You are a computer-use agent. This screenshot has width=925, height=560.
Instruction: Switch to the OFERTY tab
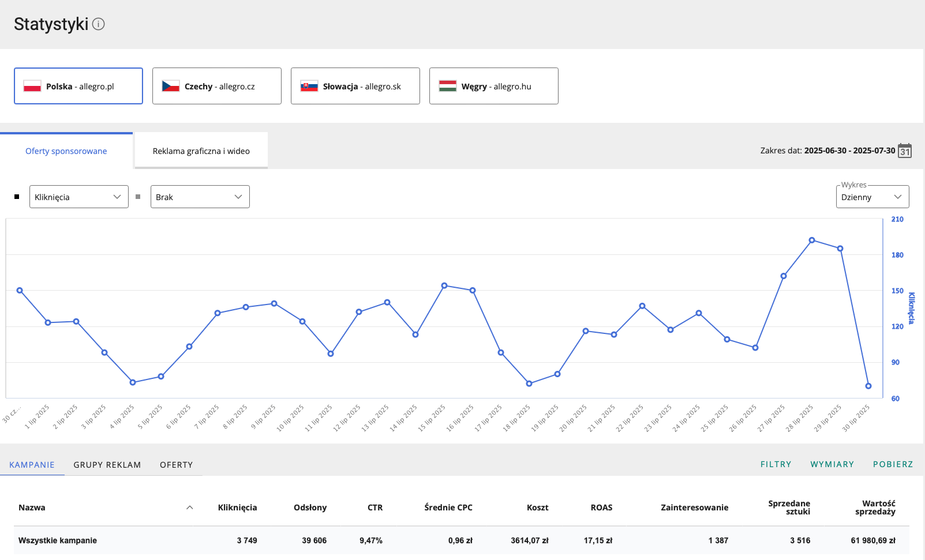[176, 465]
